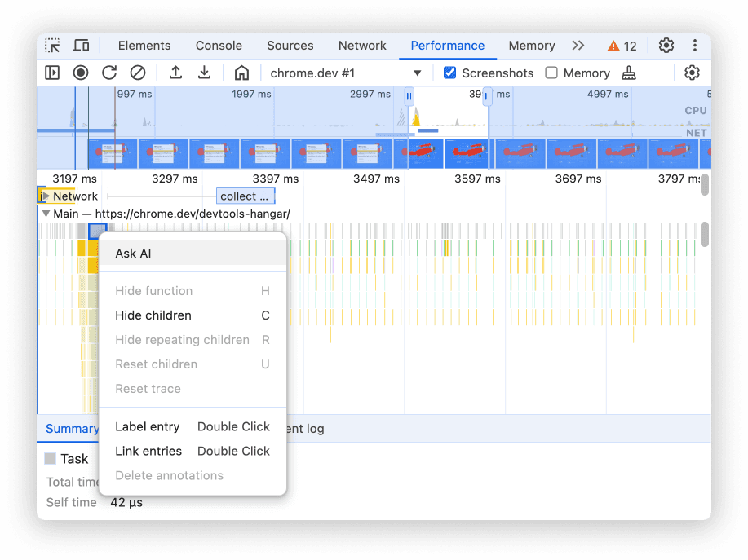This screenshot has width=748, height=560.
Task: Select the reload and record icon
Action: [108, 73]
